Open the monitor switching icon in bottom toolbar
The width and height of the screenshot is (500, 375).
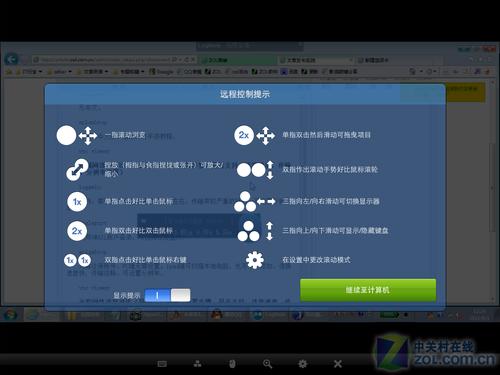[197, 364]
